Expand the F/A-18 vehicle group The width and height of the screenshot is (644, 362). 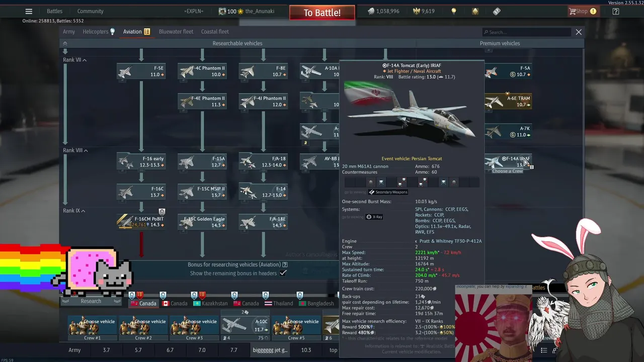(263, 161)
